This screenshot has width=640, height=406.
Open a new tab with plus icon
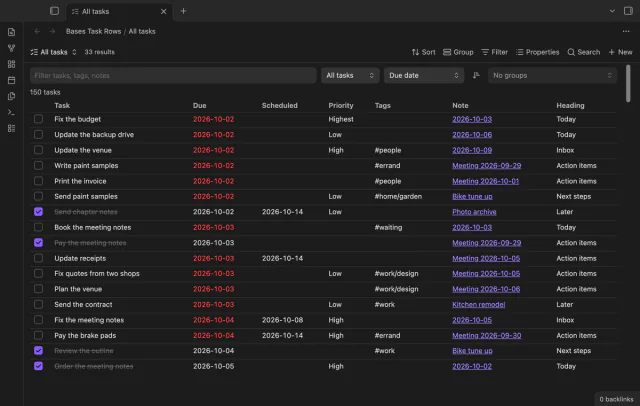[183, 11]
